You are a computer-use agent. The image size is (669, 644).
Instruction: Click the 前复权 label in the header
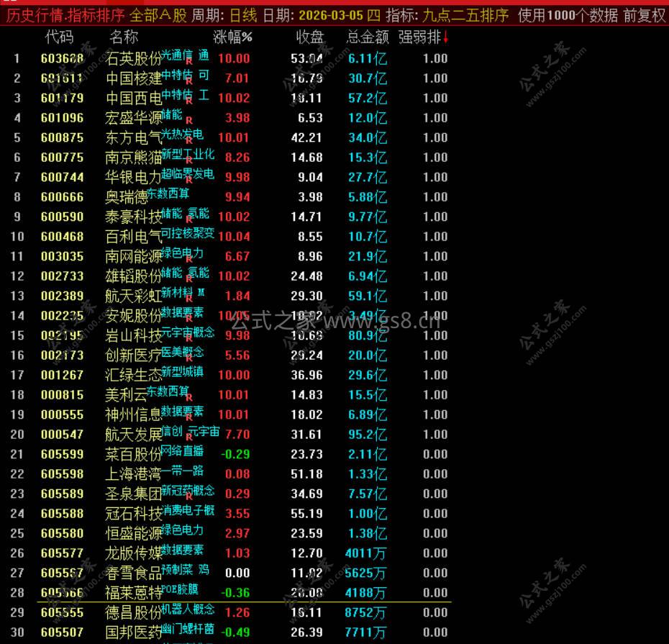pos(645,16)
